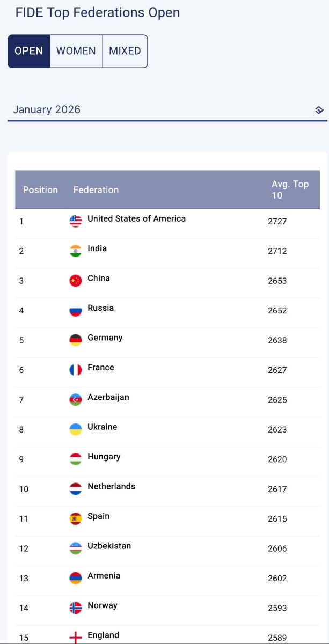Open the Armenia federation link
This screenshot has width=329, height=644.
pos(104,575)
